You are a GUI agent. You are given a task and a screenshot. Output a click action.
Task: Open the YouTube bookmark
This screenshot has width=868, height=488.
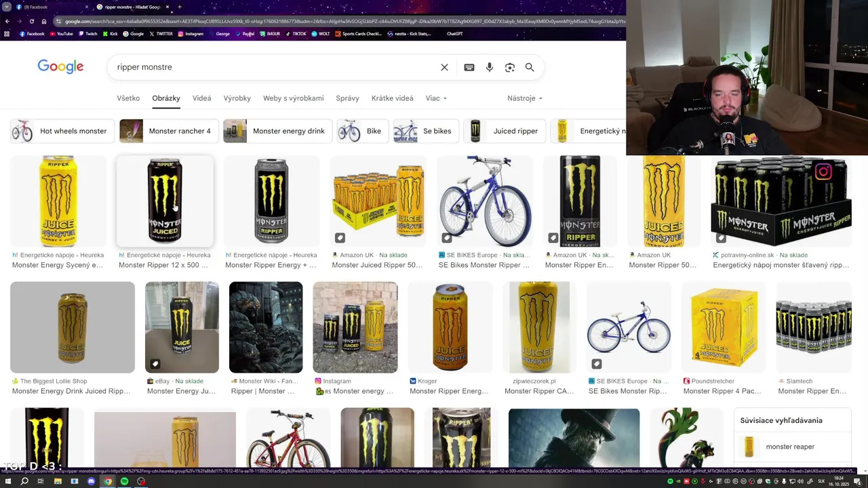pos(61,34)
